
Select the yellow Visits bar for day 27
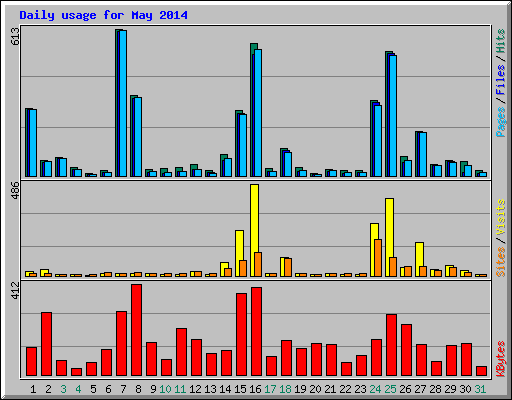tap(419, 259)
